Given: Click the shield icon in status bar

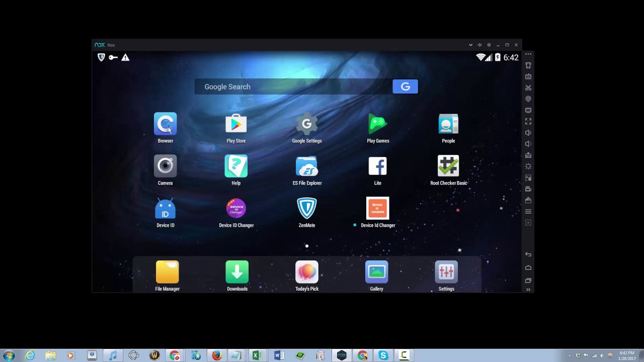Looking at the screenshot, I should pyautogui.click(x=101, y=57).
